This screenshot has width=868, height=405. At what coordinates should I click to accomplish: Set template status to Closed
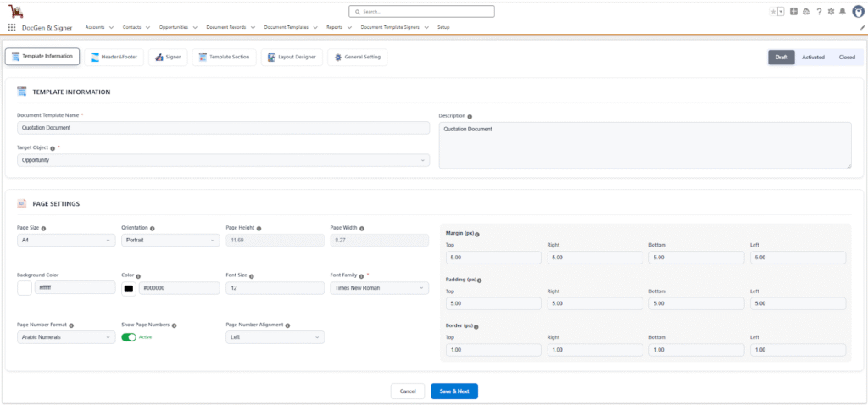(847, 57)
